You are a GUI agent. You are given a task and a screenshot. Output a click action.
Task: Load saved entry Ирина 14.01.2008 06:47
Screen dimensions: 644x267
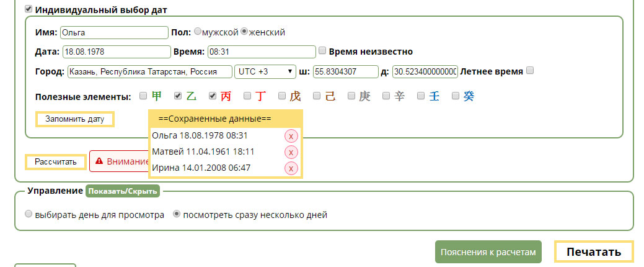[x=201, y=168]
